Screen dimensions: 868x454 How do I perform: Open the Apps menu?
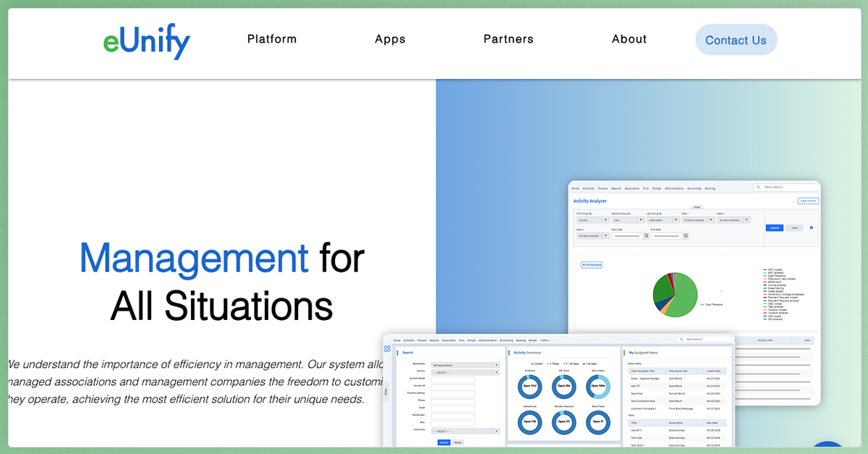point(390,39)
